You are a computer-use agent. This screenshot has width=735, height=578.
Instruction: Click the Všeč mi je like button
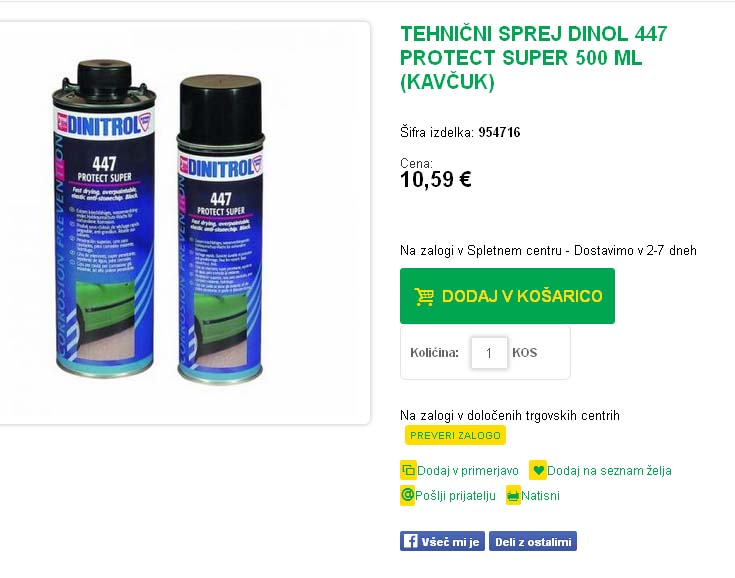click(442, 541)
